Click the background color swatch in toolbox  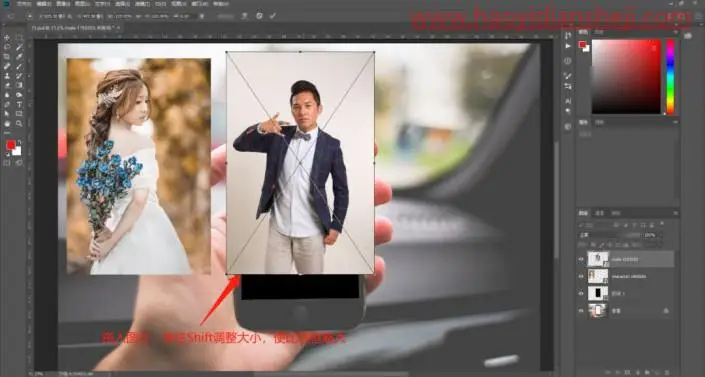pyautogui.click(x=17, y=151)
